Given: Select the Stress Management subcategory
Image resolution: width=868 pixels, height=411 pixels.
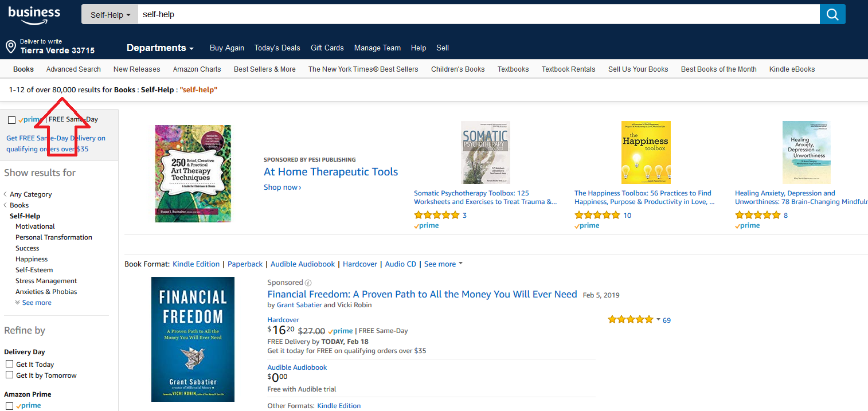Looking at the screenshot, I should click(46, 281).
